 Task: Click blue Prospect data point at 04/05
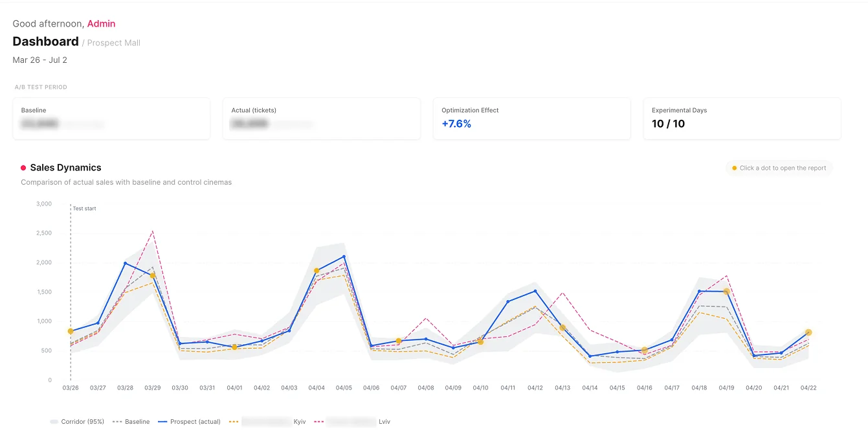(344, 257)
